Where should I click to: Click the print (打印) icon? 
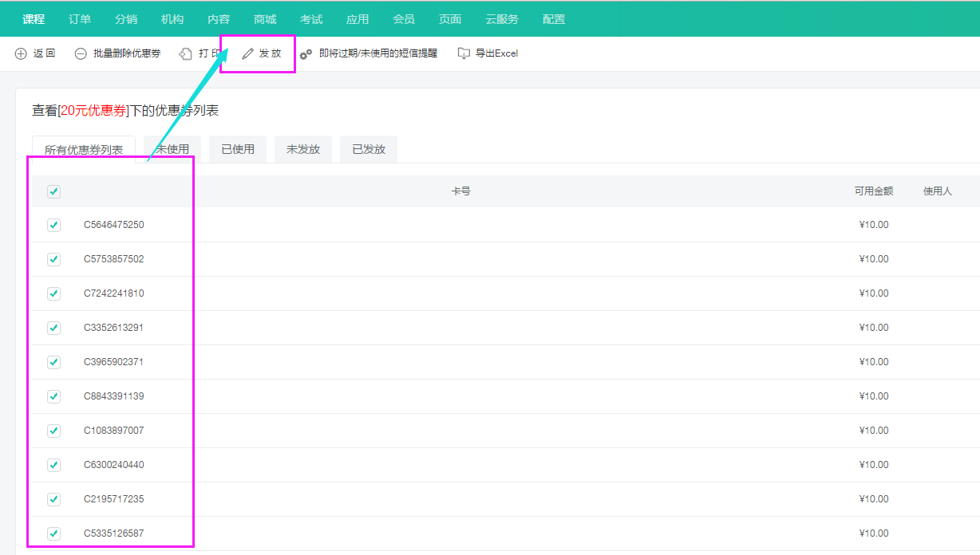tap(186, 53)
